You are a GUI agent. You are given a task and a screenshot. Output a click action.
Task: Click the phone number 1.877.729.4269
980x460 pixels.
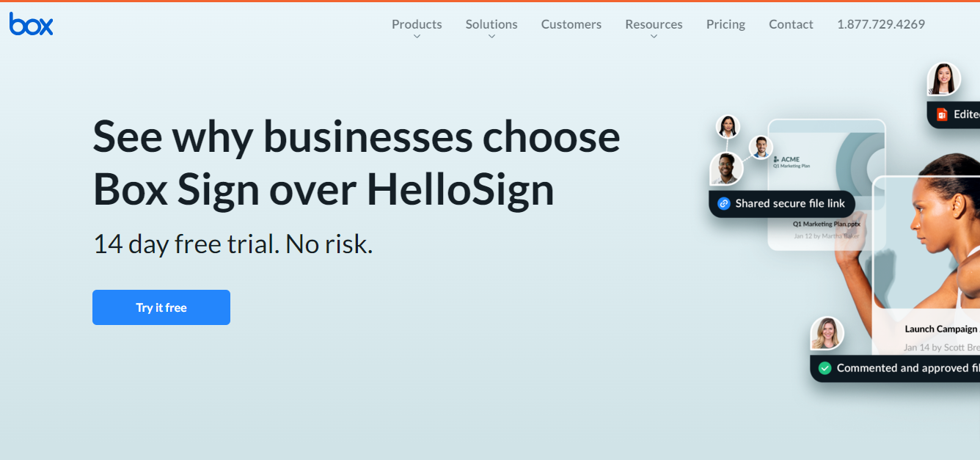pos(881,24)
